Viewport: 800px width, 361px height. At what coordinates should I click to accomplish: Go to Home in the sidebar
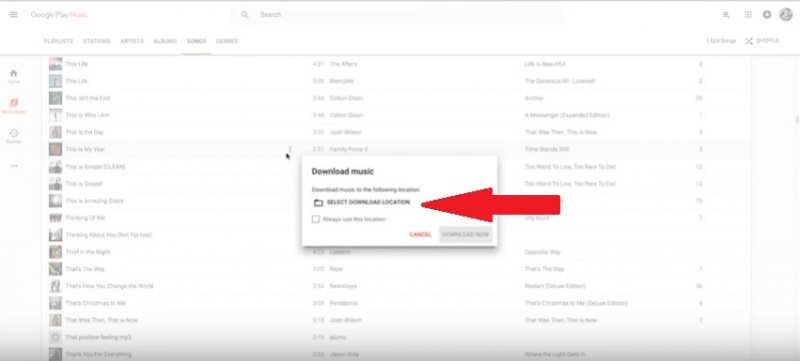point(14,76)
